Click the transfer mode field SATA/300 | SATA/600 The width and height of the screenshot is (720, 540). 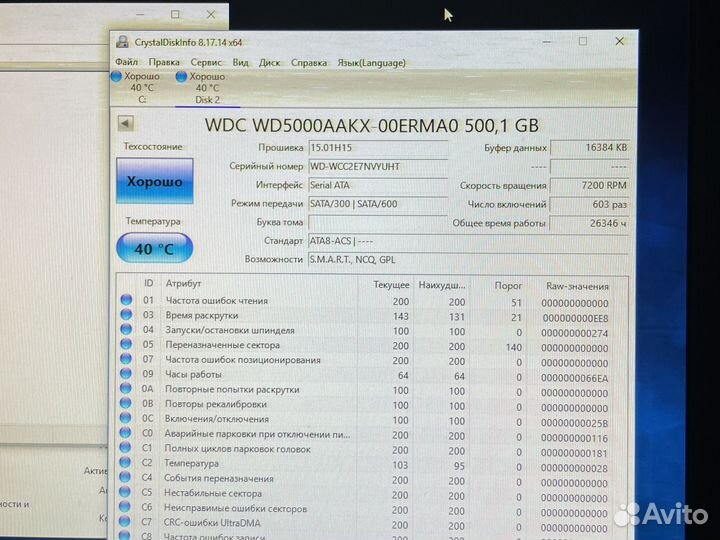[378, 204]
